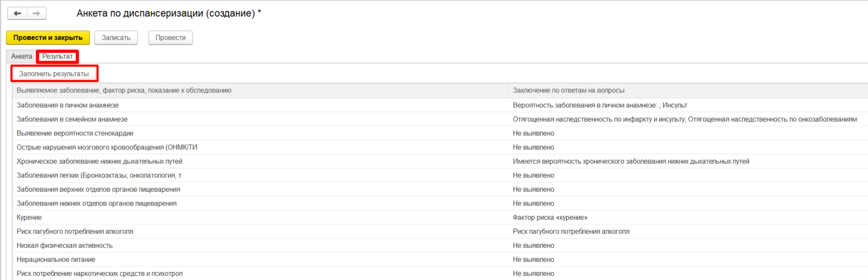Open the 'Результат' tab
The image size is (868, 280).
point(57,56)
